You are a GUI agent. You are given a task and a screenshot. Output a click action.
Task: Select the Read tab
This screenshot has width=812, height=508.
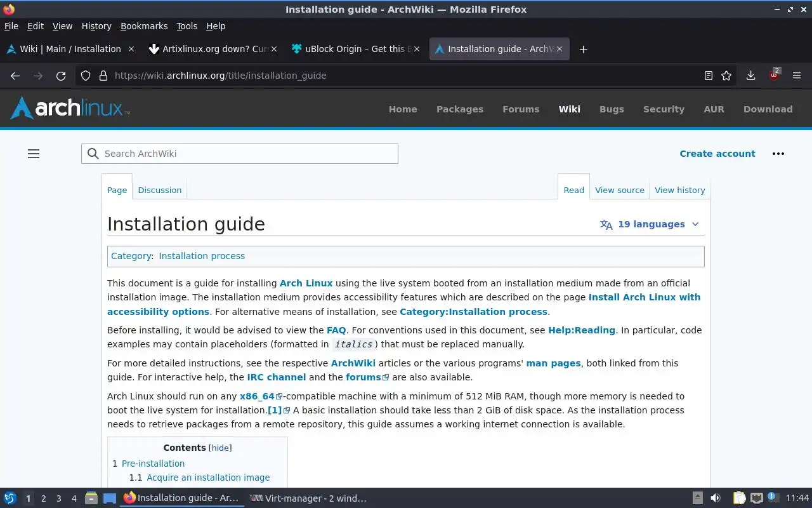[573, 190]
